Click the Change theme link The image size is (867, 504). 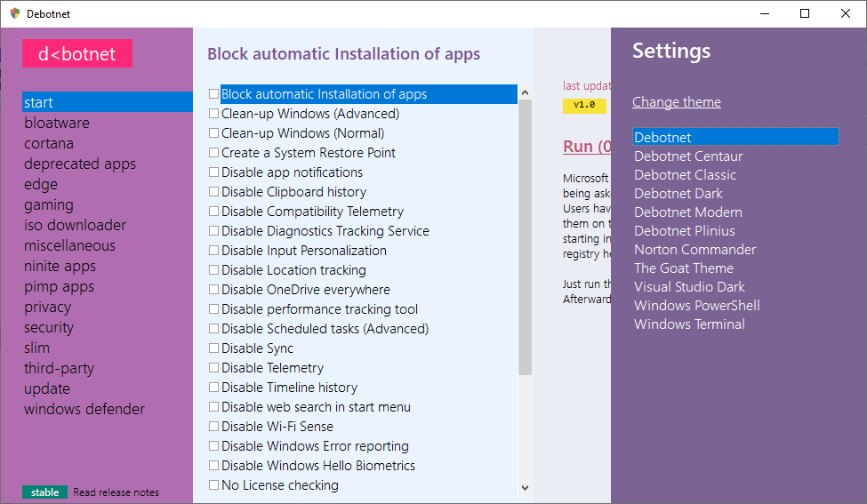[677, 102]
